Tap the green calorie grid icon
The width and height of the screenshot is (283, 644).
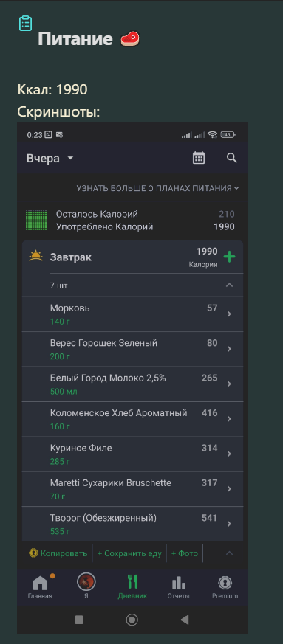(36, 220)
